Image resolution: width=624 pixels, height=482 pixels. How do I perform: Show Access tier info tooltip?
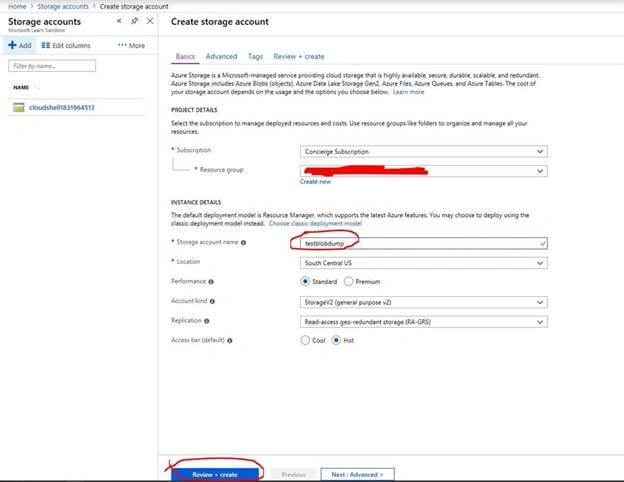pyautogui.click(x=230, y=340)
